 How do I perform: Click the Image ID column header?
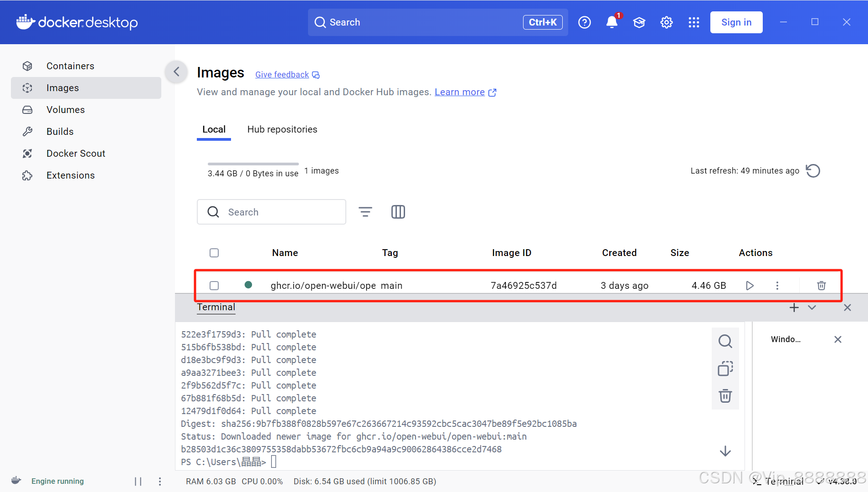pos(512,253)
